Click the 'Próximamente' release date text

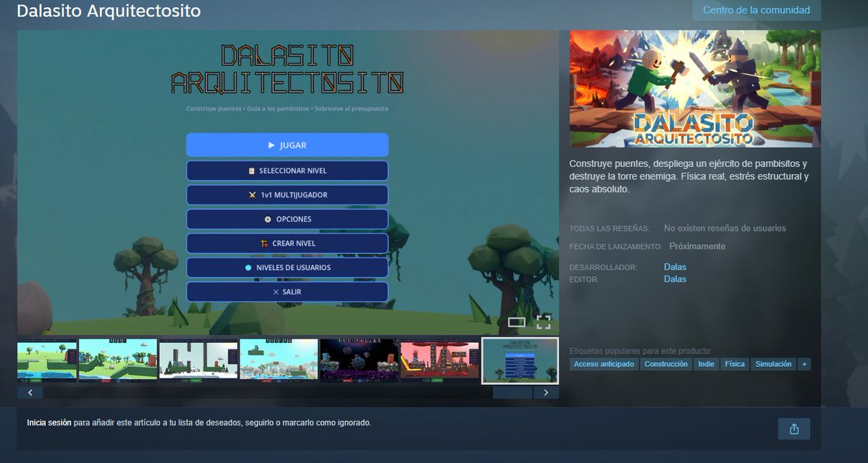pyautogui.click(x=697, y=246)
